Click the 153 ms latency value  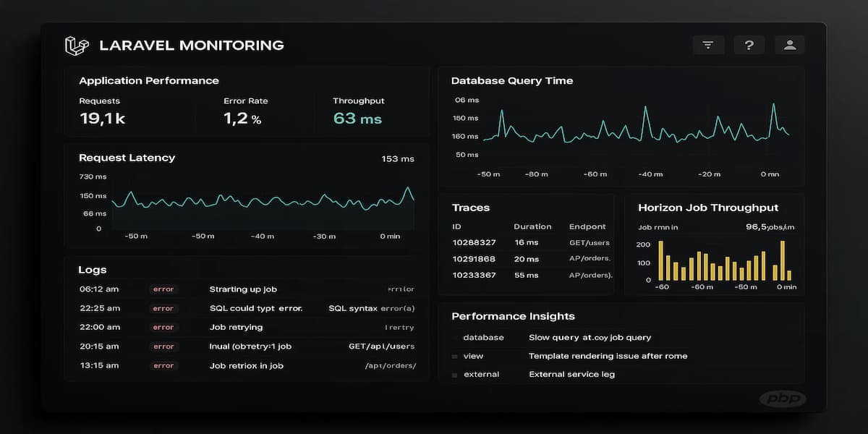click(398, 158)
